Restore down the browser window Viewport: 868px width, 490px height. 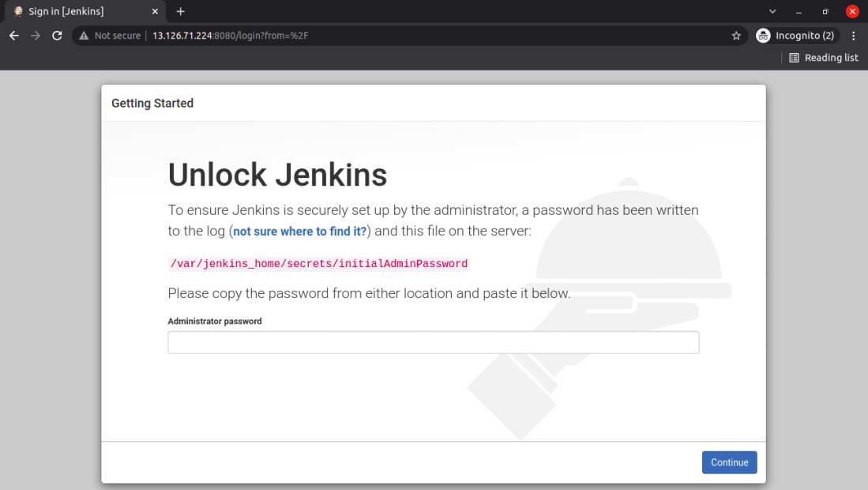[x=825, y=12]
